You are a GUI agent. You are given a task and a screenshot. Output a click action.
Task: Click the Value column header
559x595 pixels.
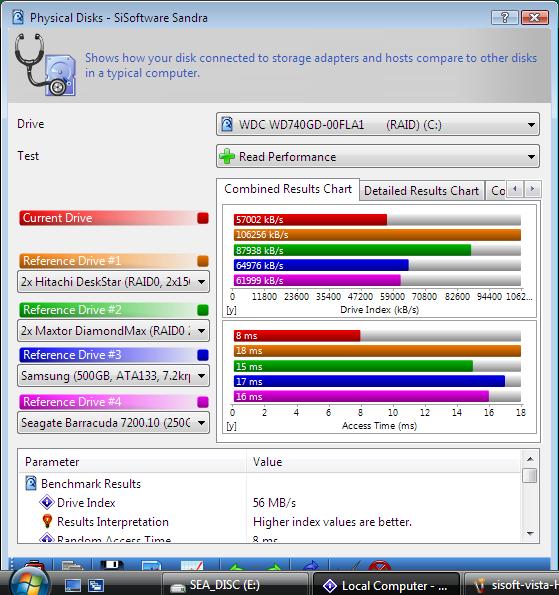(383, 462)
